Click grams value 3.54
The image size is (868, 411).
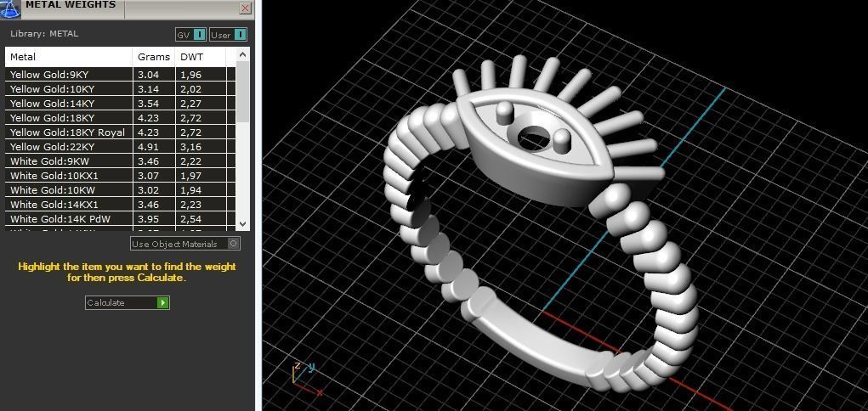[149, 104]
